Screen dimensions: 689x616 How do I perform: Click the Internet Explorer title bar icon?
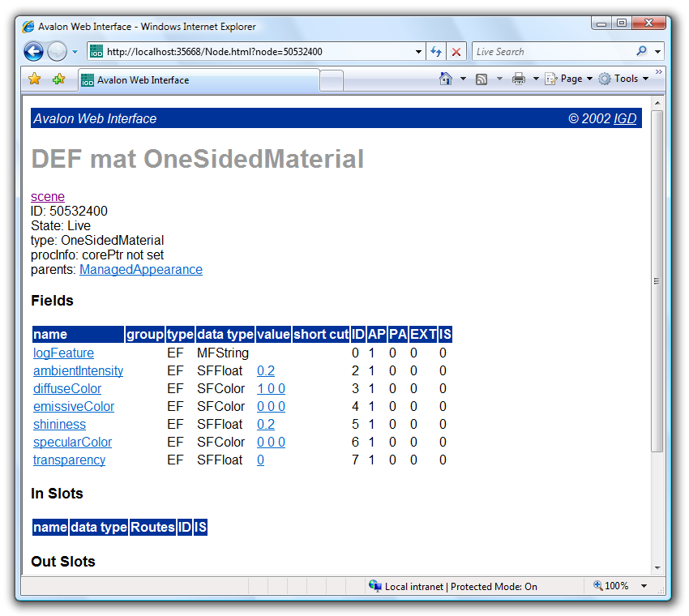[28, 27]
